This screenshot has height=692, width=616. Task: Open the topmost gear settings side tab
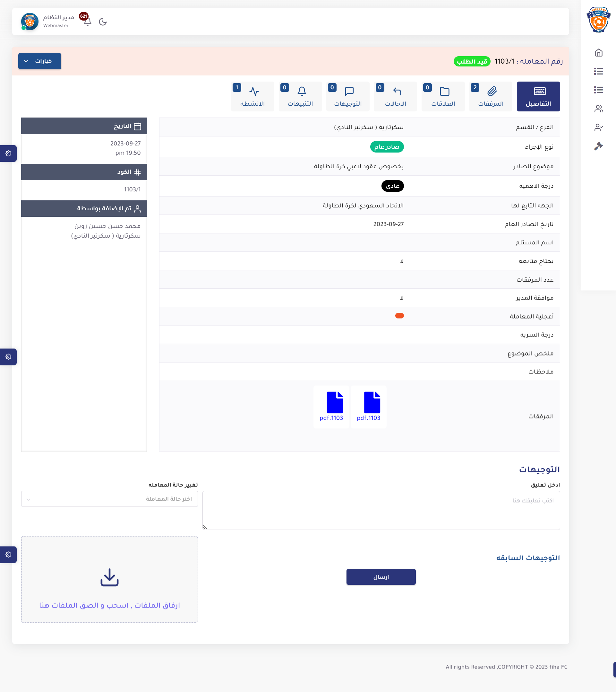tap(8, 153)
